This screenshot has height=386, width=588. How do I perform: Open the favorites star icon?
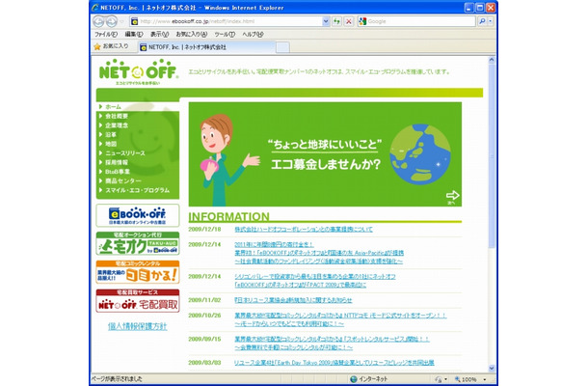point(97,46)
